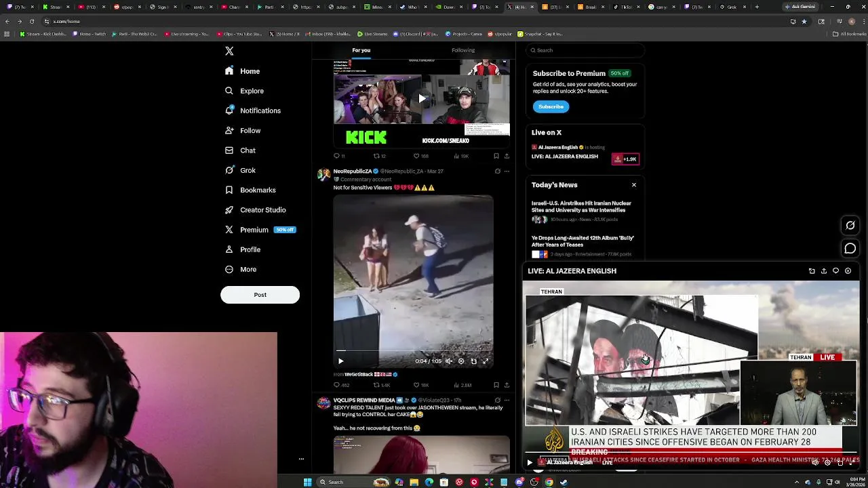Viewport: 868px width, 488px height.
Task: Click the Post button
Action: click(x=260, y=295)
